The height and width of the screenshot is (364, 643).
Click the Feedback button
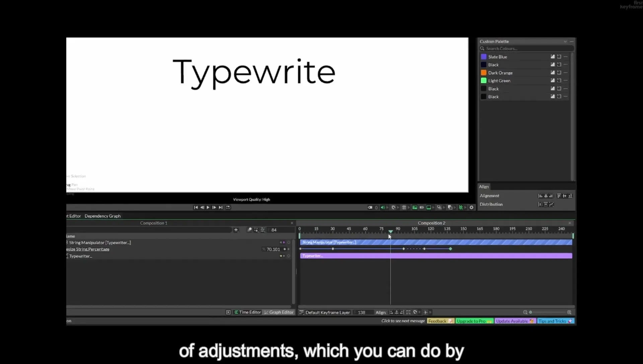coord(440,321)
